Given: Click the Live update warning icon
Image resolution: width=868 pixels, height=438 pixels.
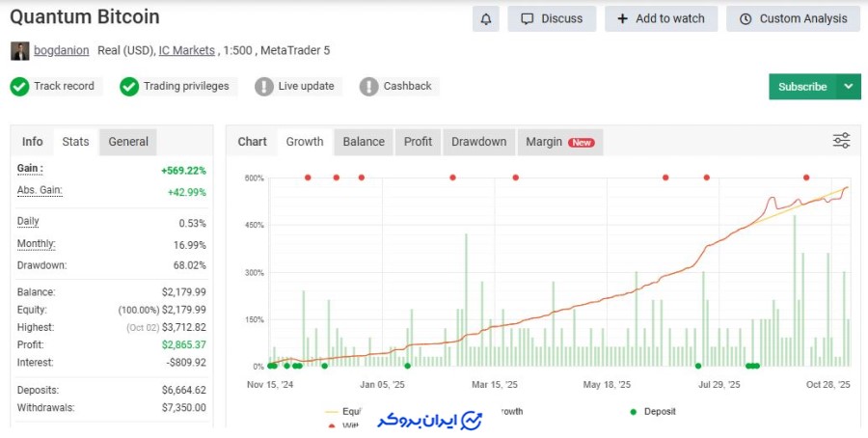Looking at the screenshot, I should tap(264, 87).
